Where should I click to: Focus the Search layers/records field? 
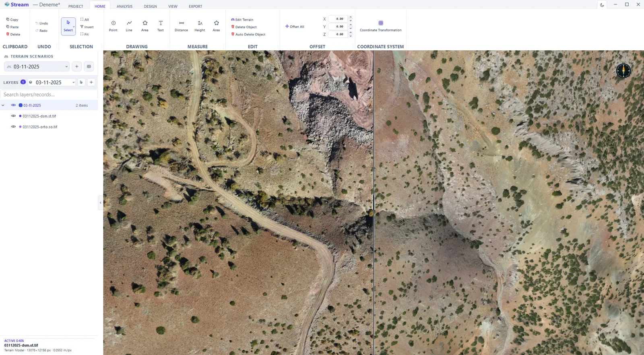[49, 95]
